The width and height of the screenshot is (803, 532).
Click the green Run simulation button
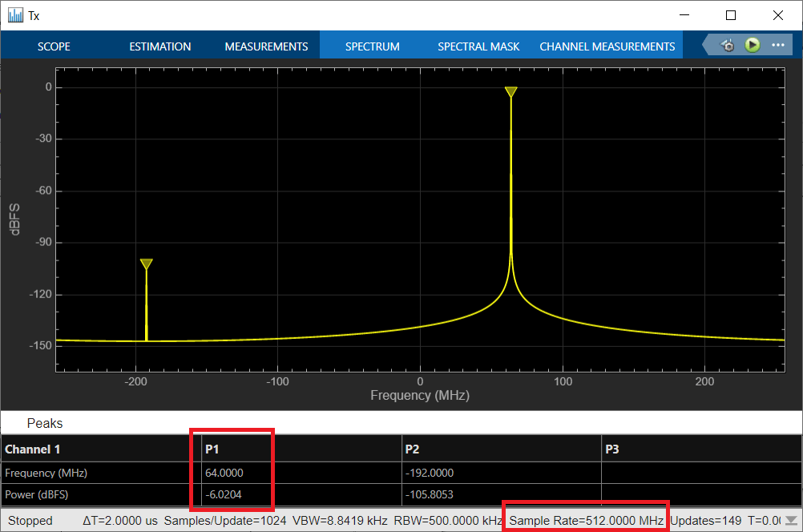click(x=753, y=45)
